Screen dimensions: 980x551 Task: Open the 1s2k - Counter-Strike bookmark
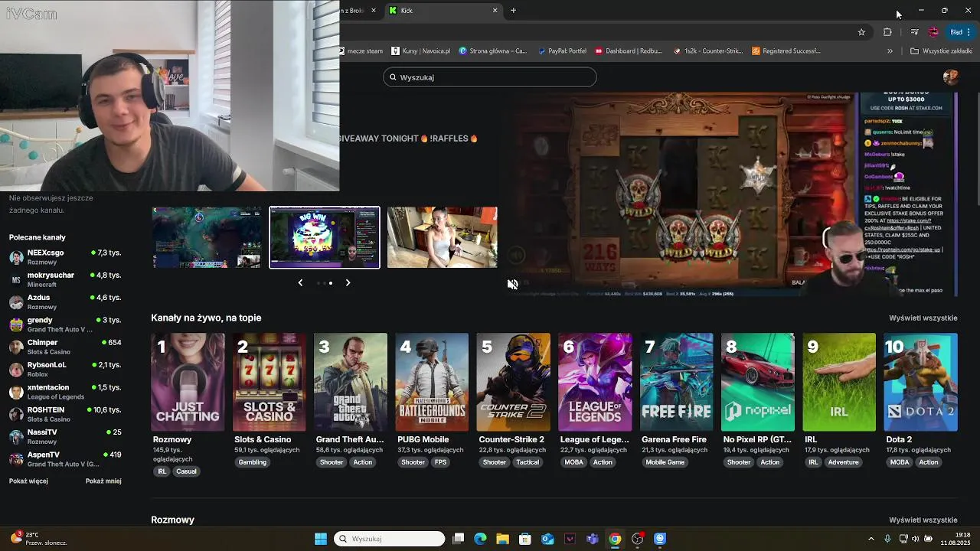tap(708, 51)
